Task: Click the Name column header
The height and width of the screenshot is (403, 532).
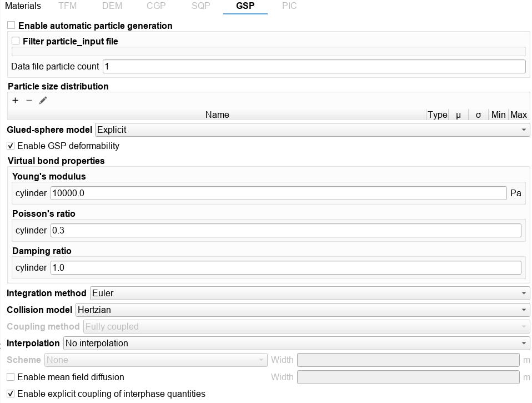Action: [217, 115]
